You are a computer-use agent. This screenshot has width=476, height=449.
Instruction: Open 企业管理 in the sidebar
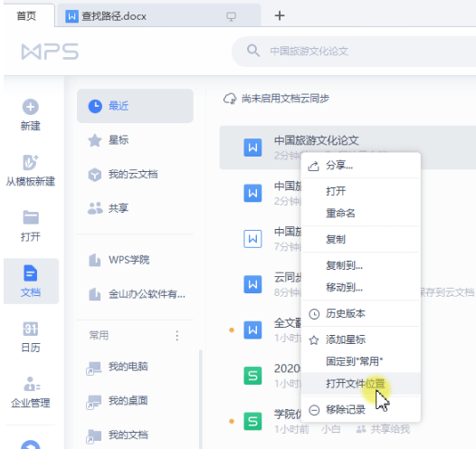tap(31, 392)
